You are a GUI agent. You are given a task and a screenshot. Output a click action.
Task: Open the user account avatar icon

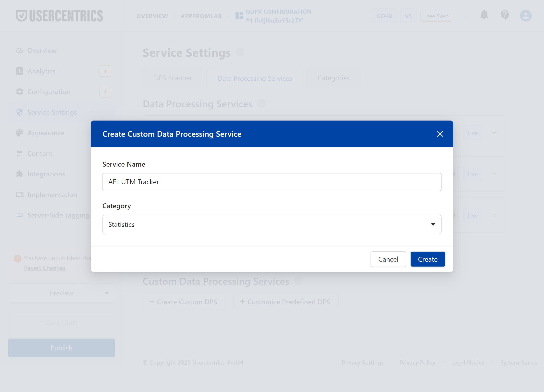point(526,16)
